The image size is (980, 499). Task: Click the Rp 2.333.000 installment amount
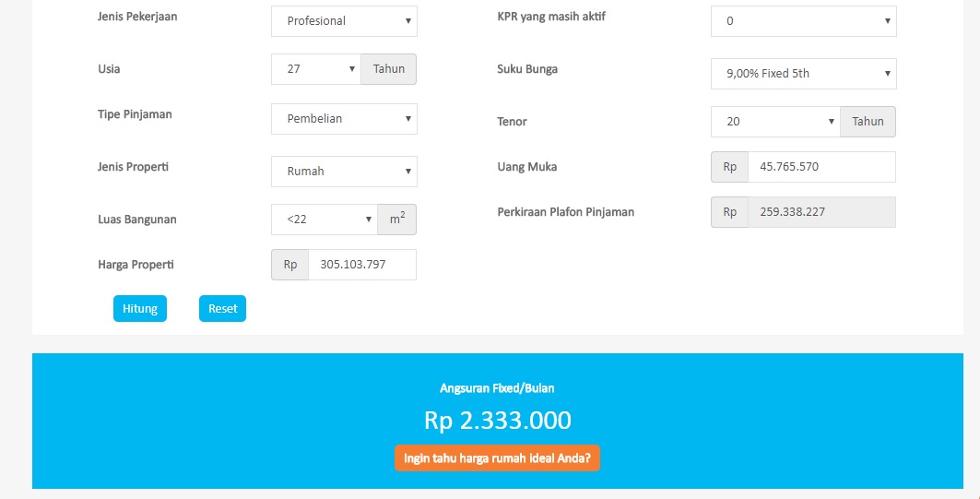498,421
